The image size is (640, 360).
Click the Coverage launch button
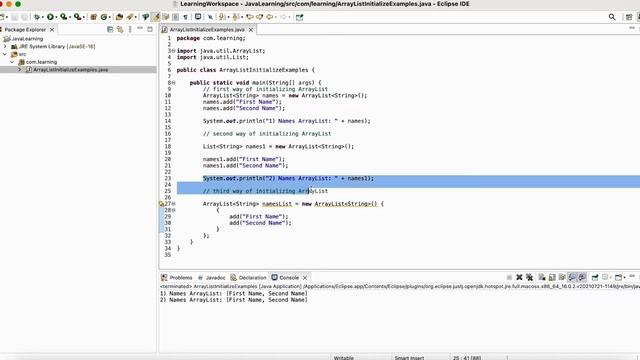pos(63,17)
